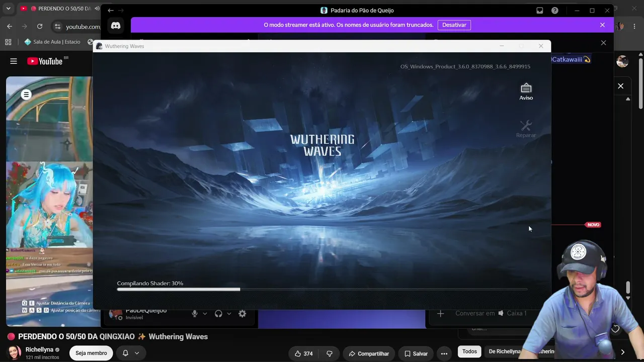Click the Compartilhar share button
The width and height of the screenshot is (644, 362).
368,353
